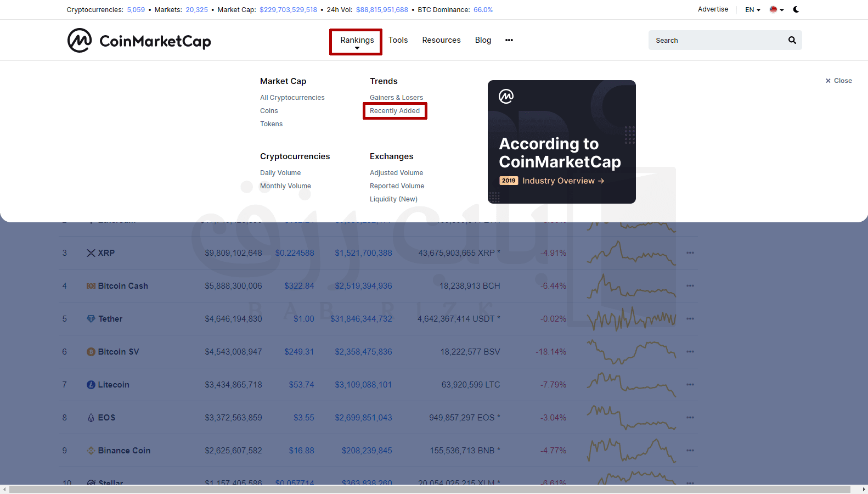
Task: Open the EN language dropdown
Action: click(x=753, y=9)
